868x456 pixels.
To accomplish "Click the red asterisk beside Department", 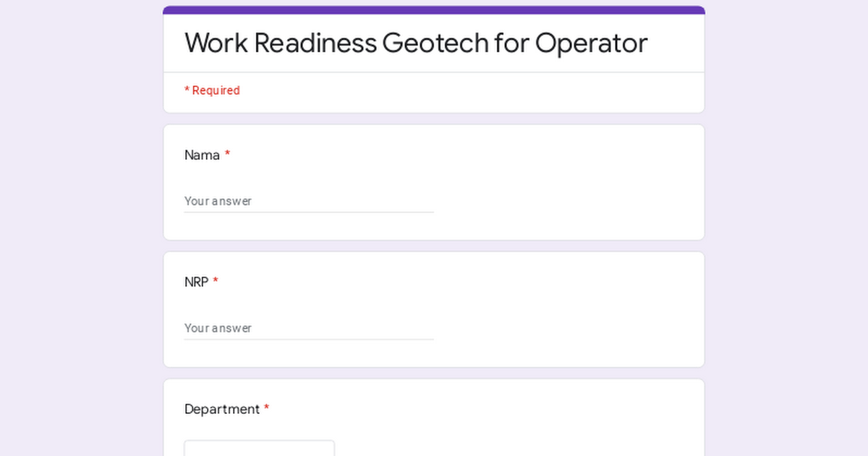I will (x=266, y=409).
